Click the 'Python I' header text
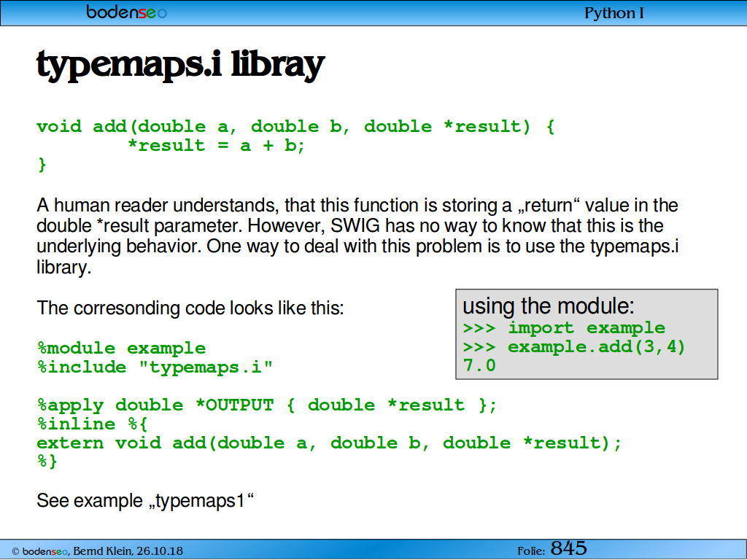747x560 pixels. tap(614, 13)
